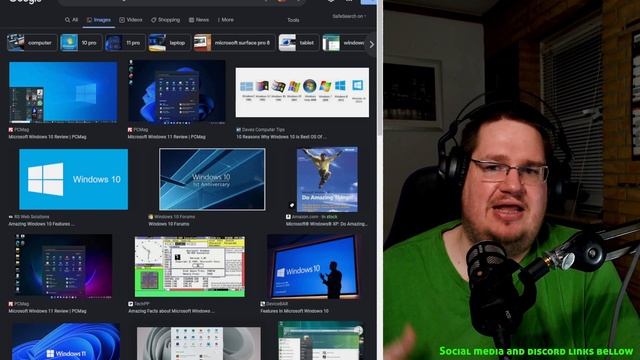The height and width of the screenshot is (360, 640).
Task: Click the DeviceBAR source label
Action: pos(277,304)
